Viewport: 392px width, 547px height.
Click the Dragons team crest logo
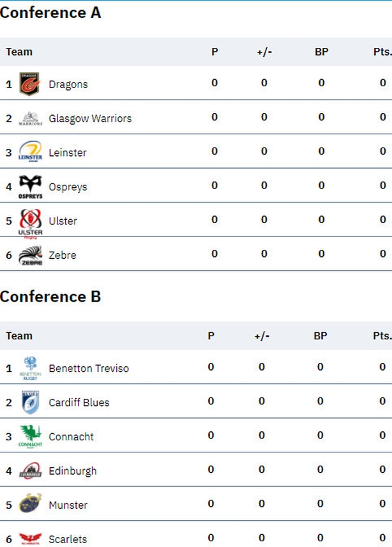pyautogui.click(x=30, y=84)
